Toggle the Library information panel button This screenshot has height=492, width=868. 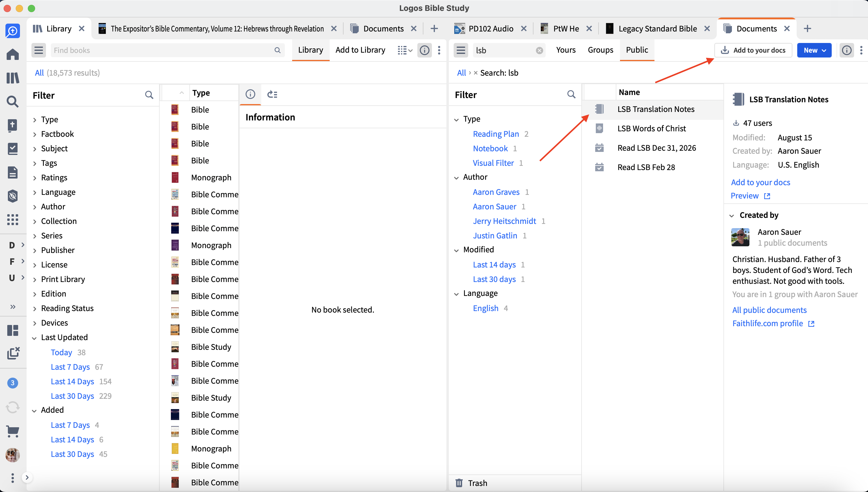(425, 50)
